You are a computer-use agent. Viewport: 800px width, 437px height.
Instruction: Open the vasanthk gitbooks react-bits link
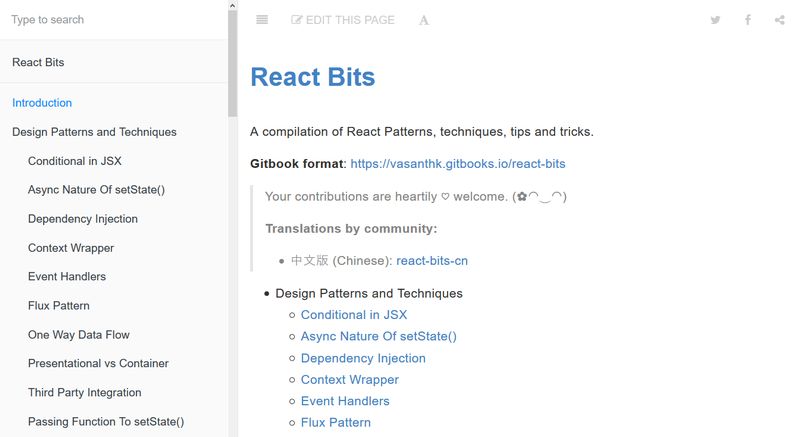click(457, 163)
